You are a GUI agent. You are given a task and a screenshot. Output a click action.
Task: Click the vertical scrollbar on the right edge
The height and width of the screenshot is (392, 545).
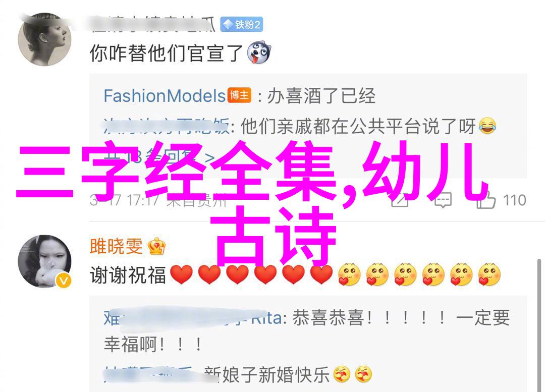click(539, 325)
